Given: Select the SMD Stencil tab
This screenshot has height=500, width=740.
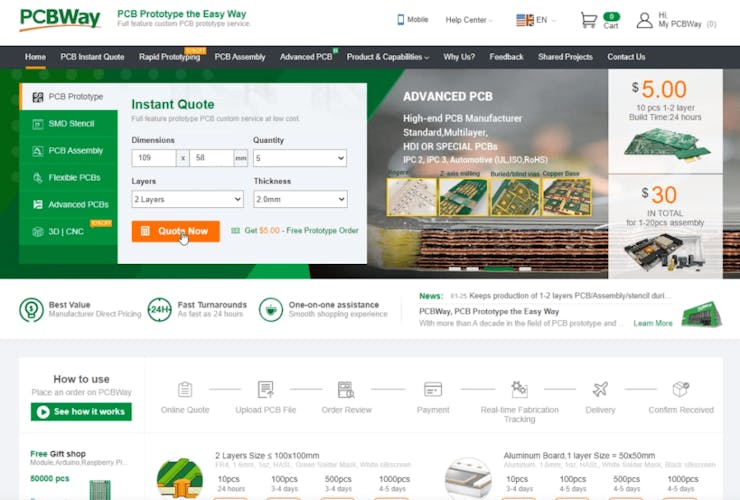Looking at the screenshot, I should pyautogui.click(x=68, y=124).
